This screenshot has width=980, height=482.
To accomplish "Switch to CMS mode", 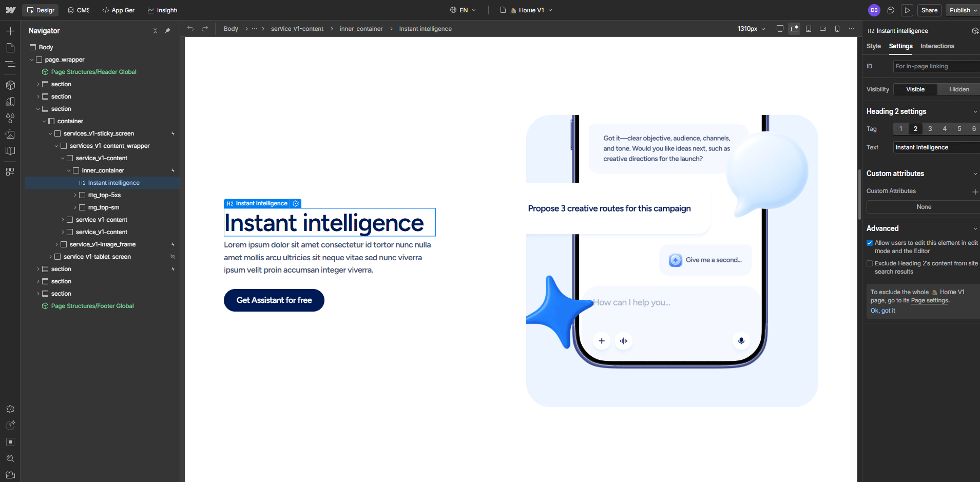I will click(x=79, y=10).
